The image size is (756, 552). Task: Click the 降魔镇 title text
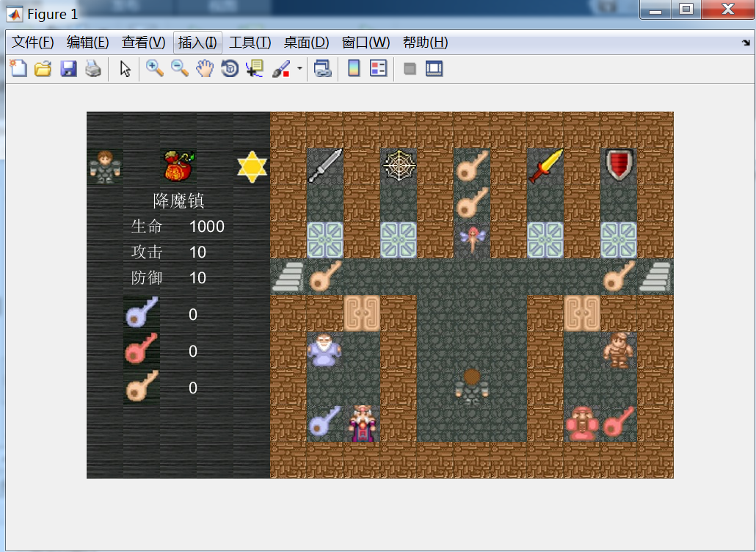(x=178, y=200)
